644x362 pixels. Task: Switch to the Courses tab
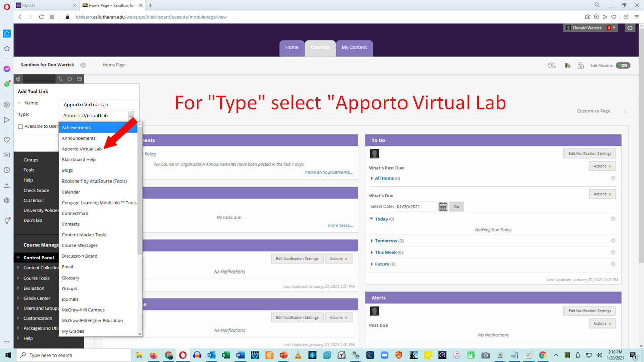point(320,48)
